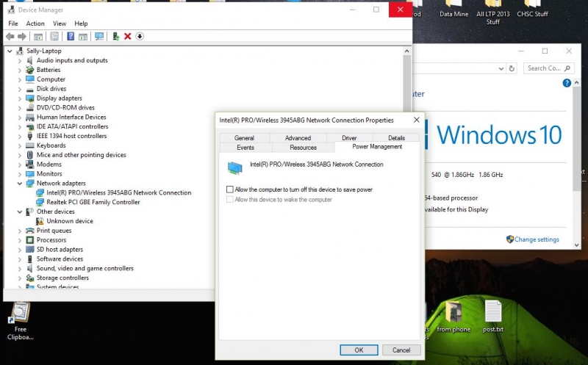Expand the Disk drives node

click(20, 89)
